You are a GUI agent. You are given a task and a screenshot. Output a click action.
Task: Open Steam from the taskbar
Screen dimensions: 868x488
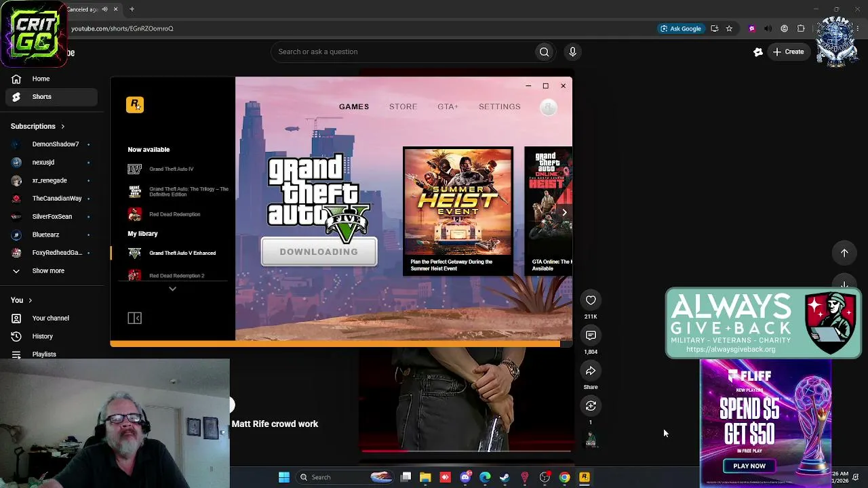(x=505, y=477)
